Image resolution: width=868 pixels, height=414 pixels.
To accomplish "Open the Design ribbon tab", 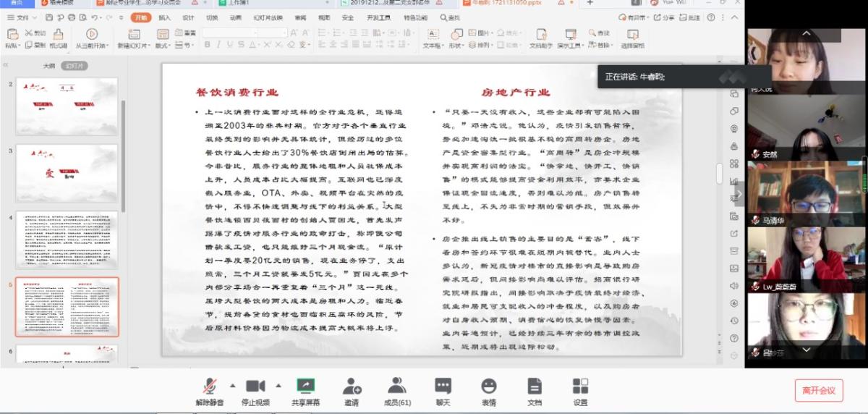I will pyautogui.click(x=188, y=17).
